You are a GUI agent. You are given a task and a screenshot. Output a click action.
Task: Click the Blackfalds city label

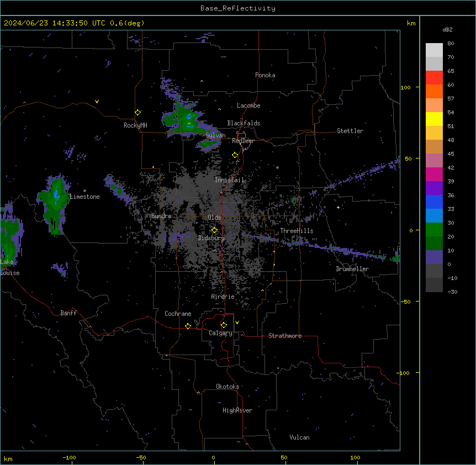[x=244, y=123]
